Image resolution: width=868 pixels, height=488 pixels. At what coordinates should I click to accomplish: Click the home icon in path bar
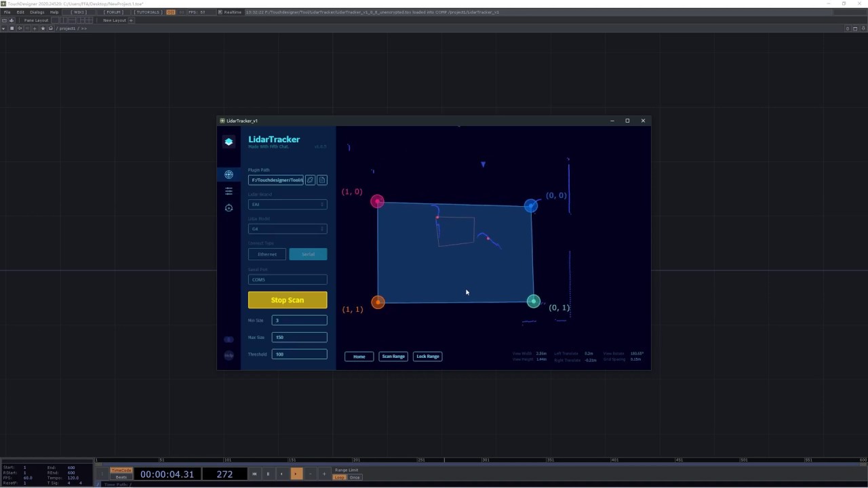pyautogui.click(x=50, y=28)
